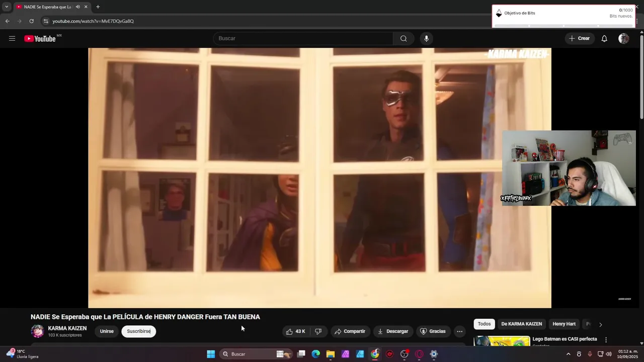Click the search magnifier button
Screen dimensions: 644x362
(x=404, y=39)
